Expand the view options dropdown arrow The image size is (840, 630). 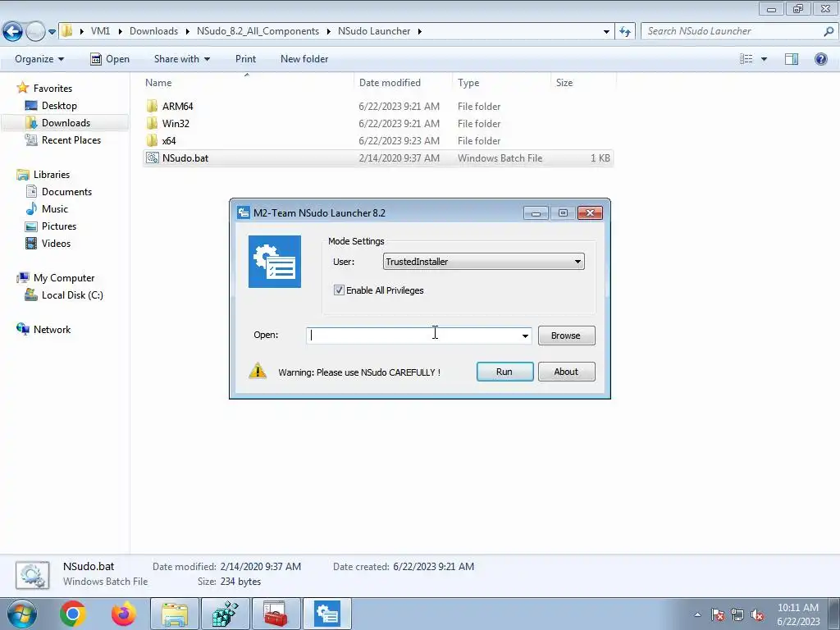point(764,59)
